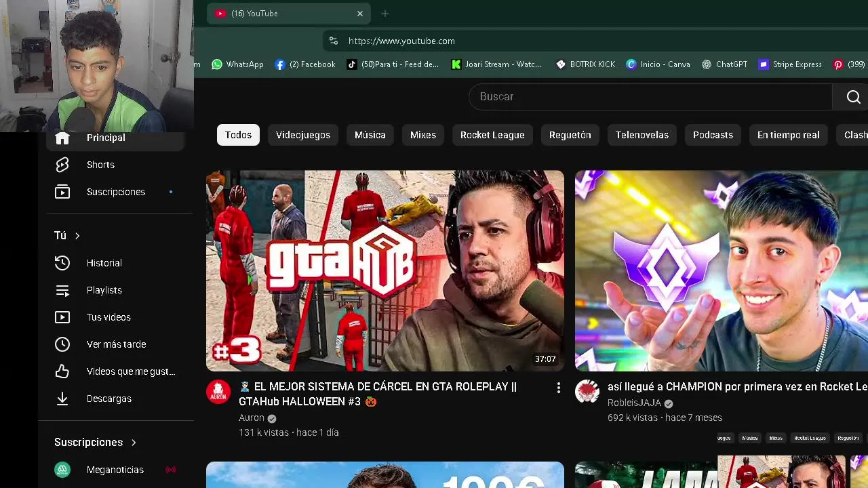Open the EL MEJOR SISTEMA DE CÁRCEL title
This screenshot has width=868, height=488.
tap(378, 394)
